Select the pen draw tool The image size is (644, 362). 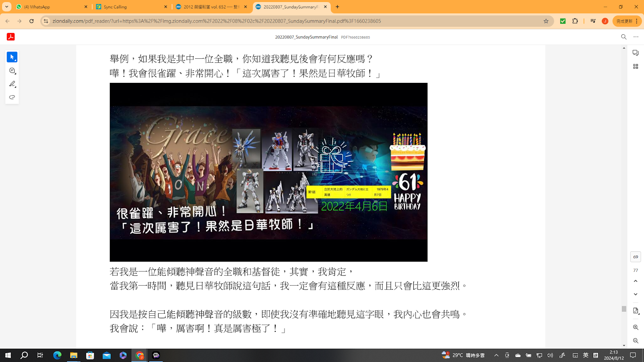click(x=12, y=84)
